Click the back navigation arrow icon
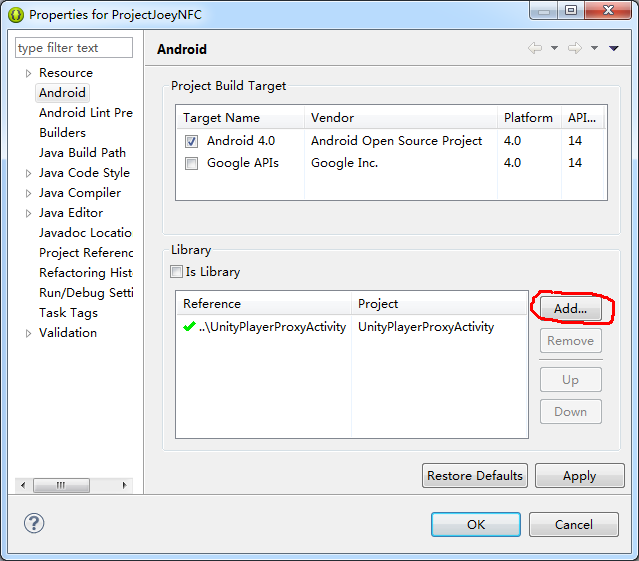639x561 pixels. [535, 48]
